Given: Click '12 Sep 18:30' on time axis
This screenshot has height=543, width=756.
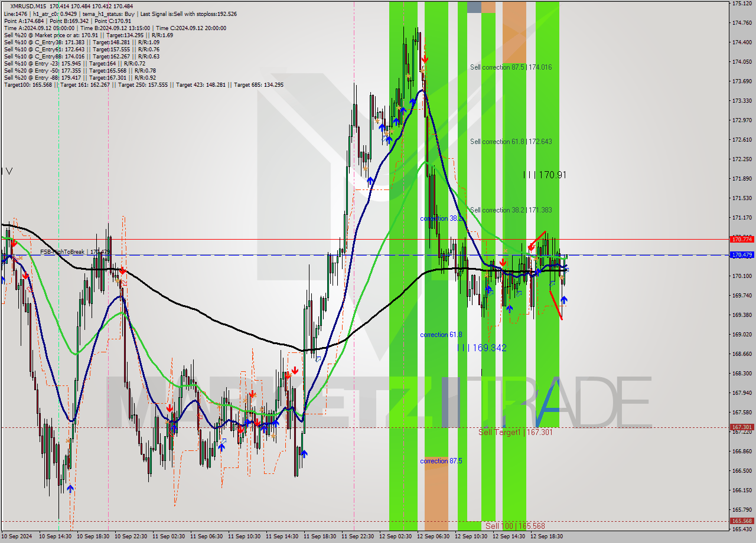Looking at the screenshot, I should 546,537.
